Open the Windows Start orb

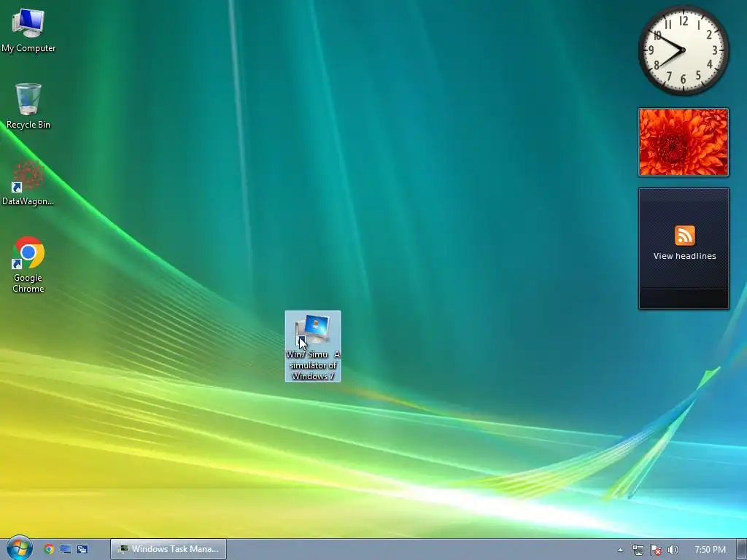click(x=19, y=548)
